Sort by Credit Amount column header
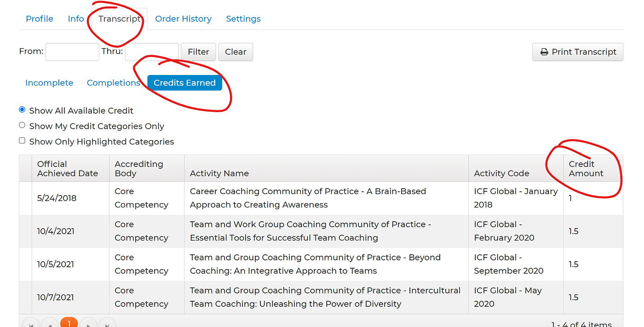Screen dimensions: 644x327 [586, 169]
